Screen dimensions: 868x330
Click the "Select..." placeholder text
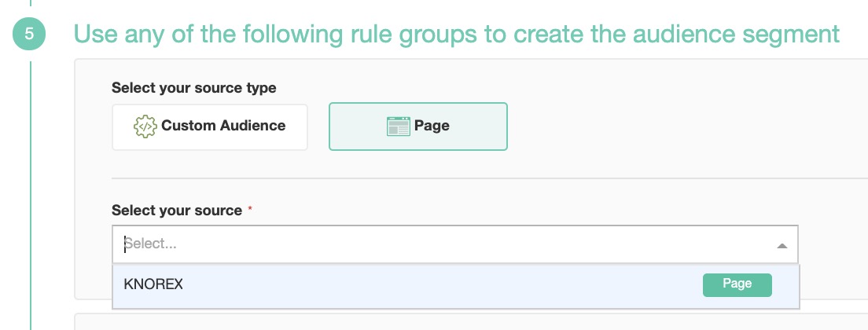tap(151, 244)
